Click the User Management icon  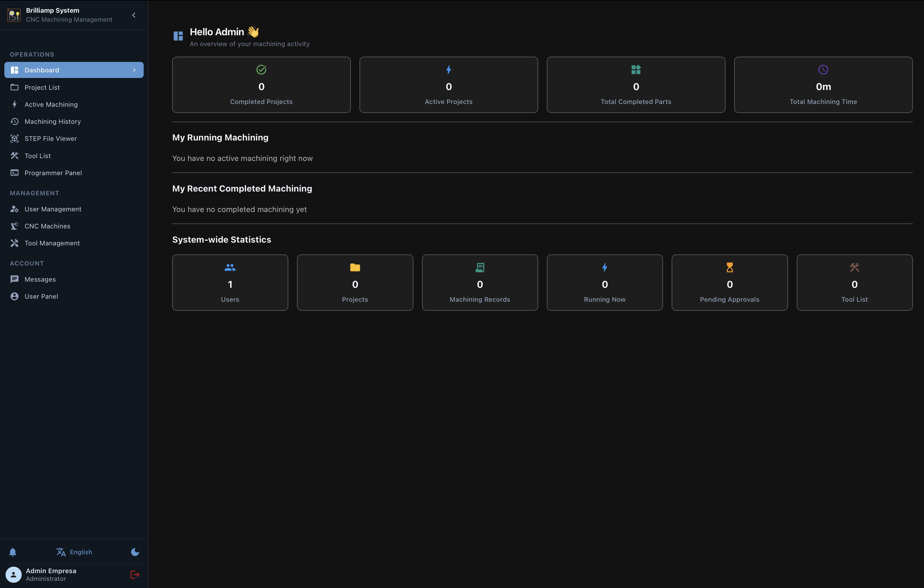pyautogui.click(x=15, y=209)
